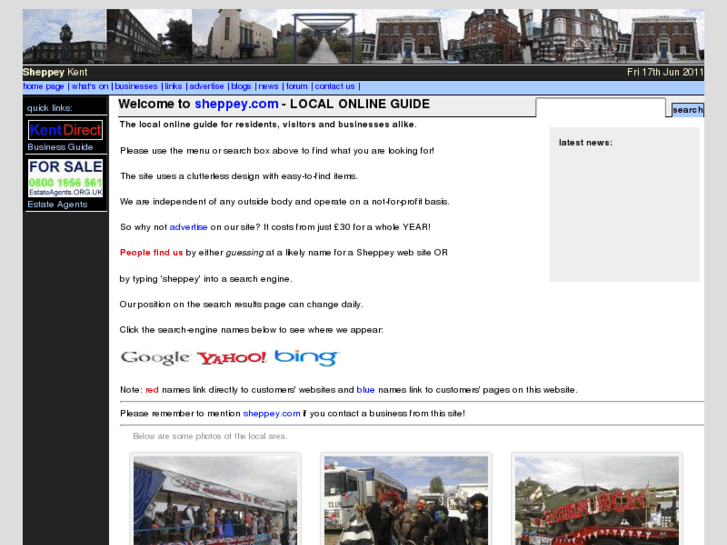Open the Yahoo! search results logo

click(231, 358)
